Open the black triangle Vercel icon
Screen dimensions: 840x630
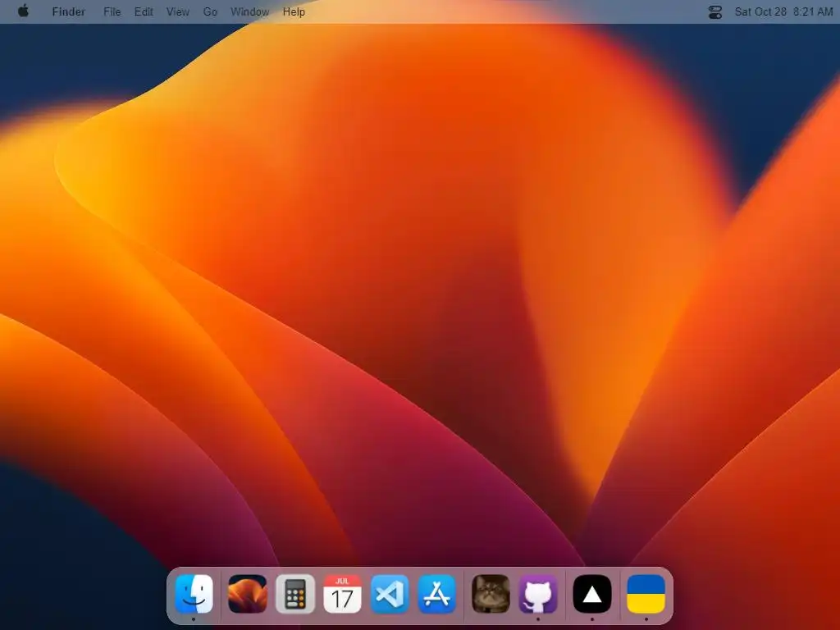pyautogui.click(x=592, y=594)
